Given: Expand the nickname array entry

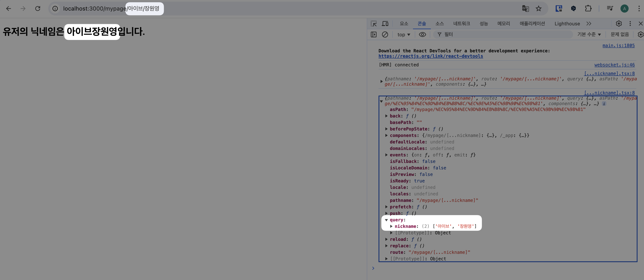Looking at the screenshot, I should (x=391, y=226).
